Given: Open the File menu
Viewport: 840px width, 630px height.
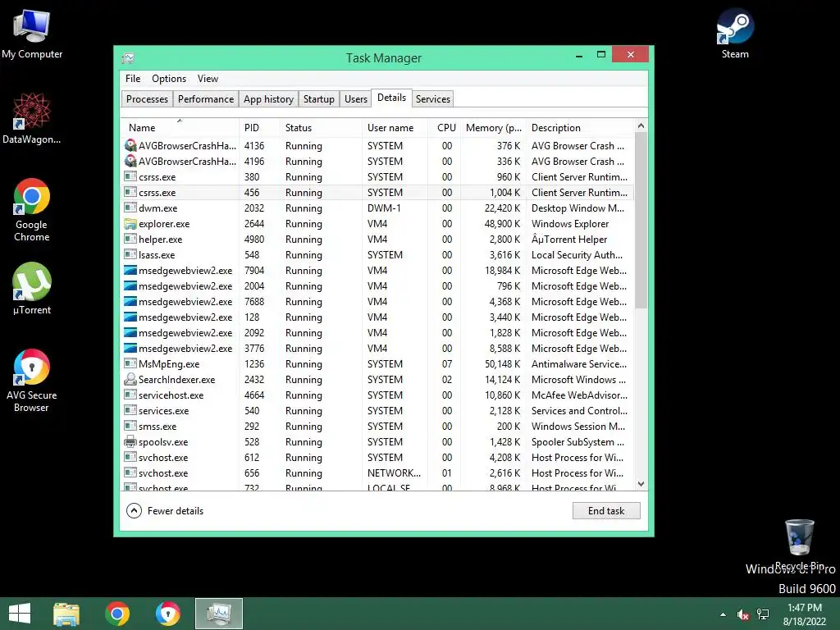Looking at the screenshot, I should (x=133, y=79).
